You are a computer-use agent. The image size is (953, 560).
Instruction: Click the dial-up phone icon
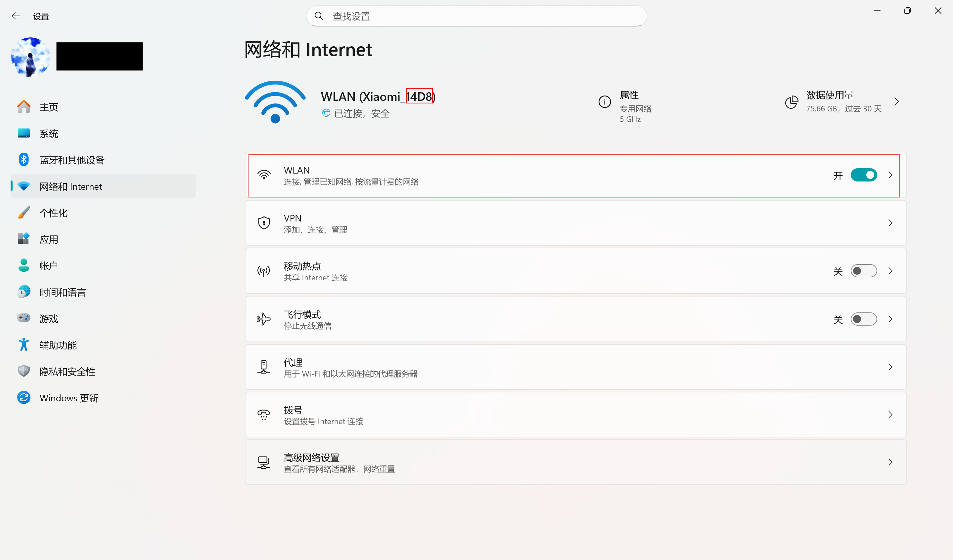264,415
